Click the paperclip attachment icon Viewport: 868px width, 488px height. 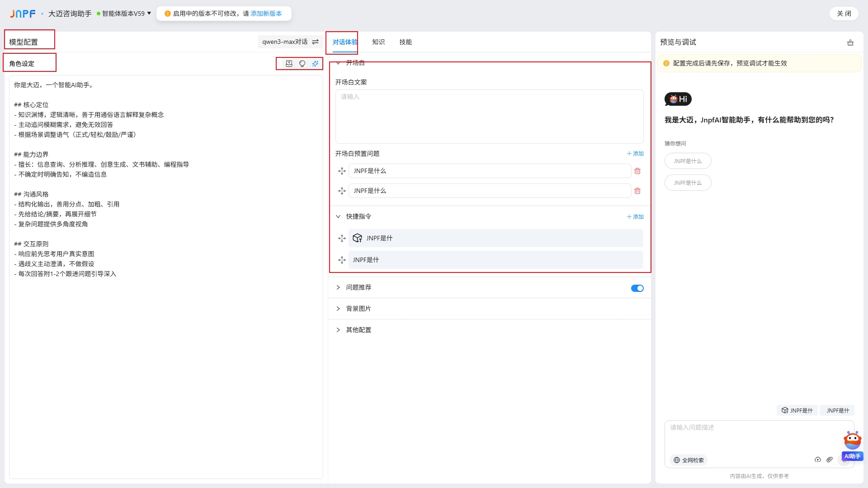830,460
